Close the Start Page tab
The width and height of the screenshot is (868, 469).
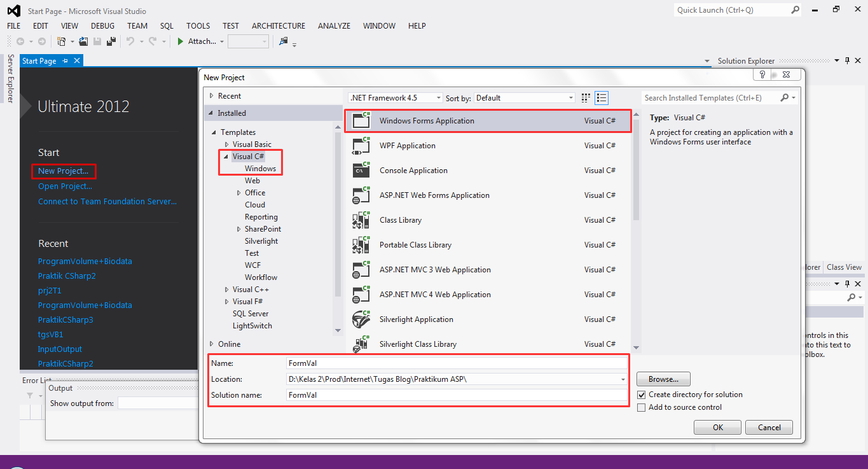coord(77,60)
